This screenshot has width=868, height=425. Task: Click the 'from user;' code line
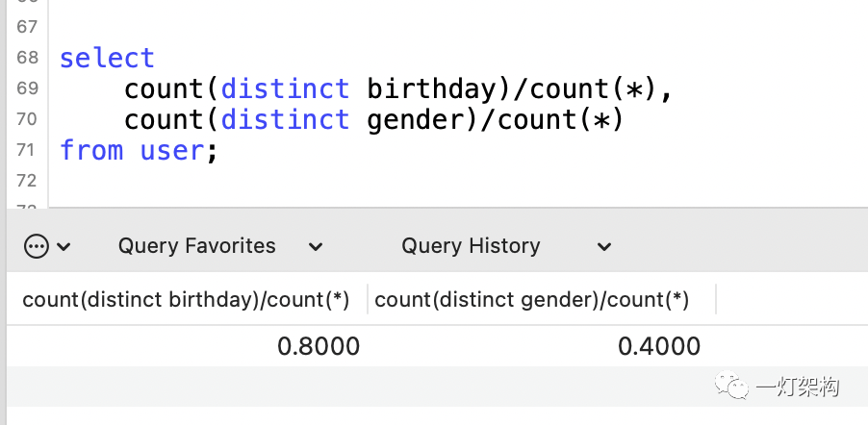(139, 151)
